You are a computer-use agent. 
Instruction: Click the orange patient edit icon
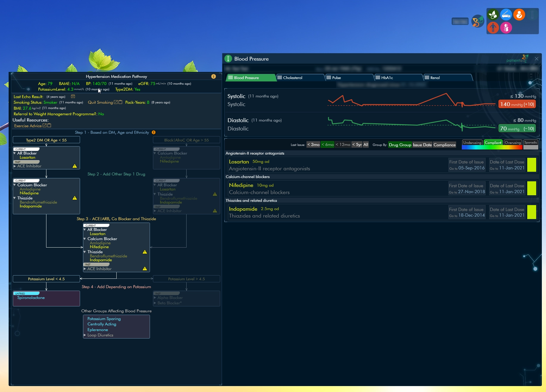(519, 15)
